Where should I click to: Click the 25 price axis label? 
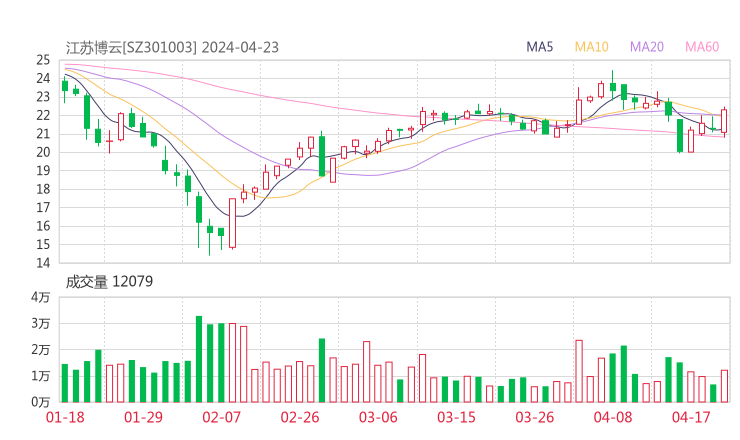43,60
